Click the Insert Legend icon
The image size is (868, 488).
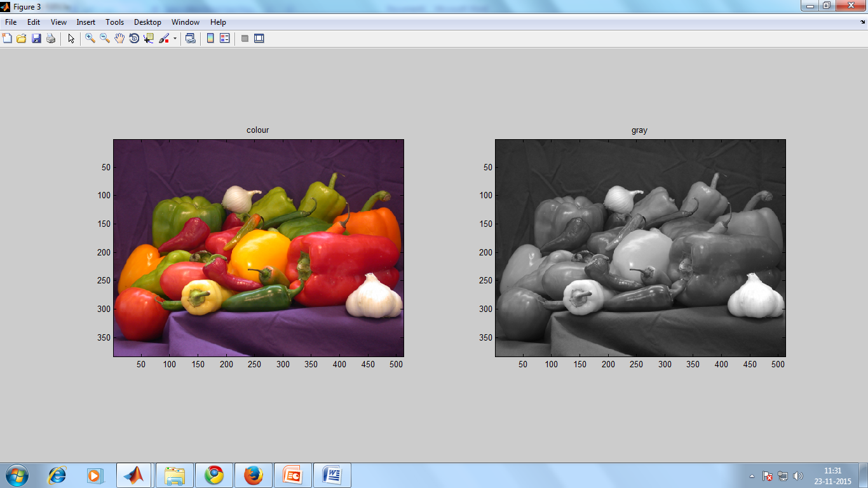point(224,38)
